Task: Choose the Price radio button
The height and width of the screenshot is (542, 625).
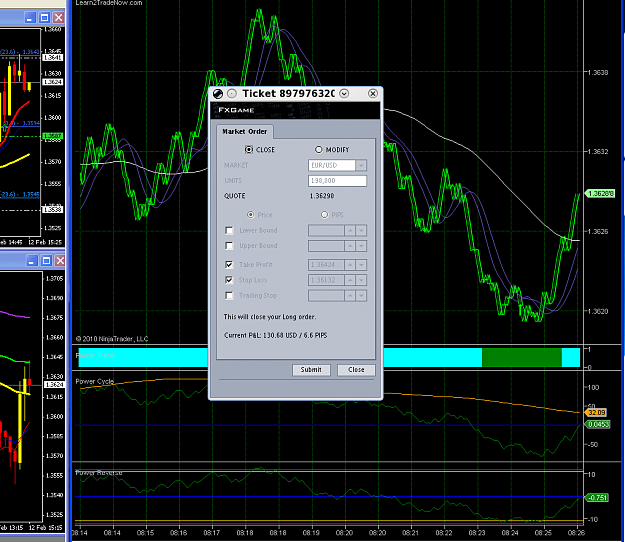Action: (x=250, y=215)
